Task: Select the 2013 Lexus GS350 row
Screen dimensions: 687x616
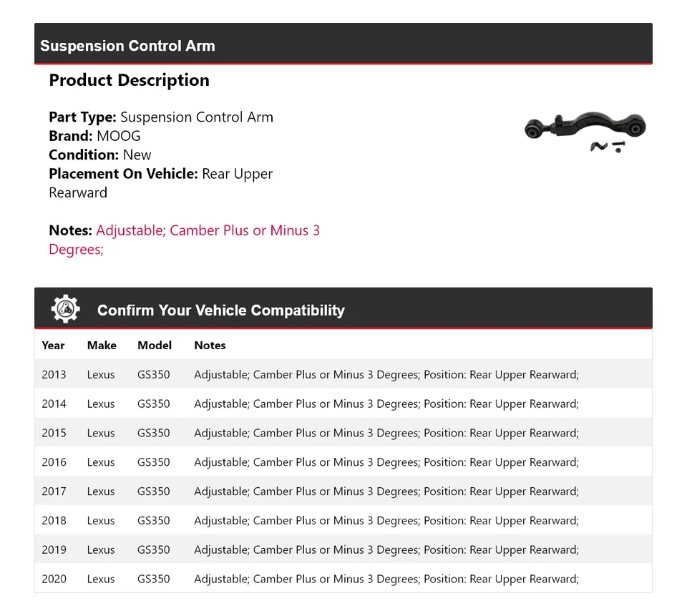Action: coord(343,374)
